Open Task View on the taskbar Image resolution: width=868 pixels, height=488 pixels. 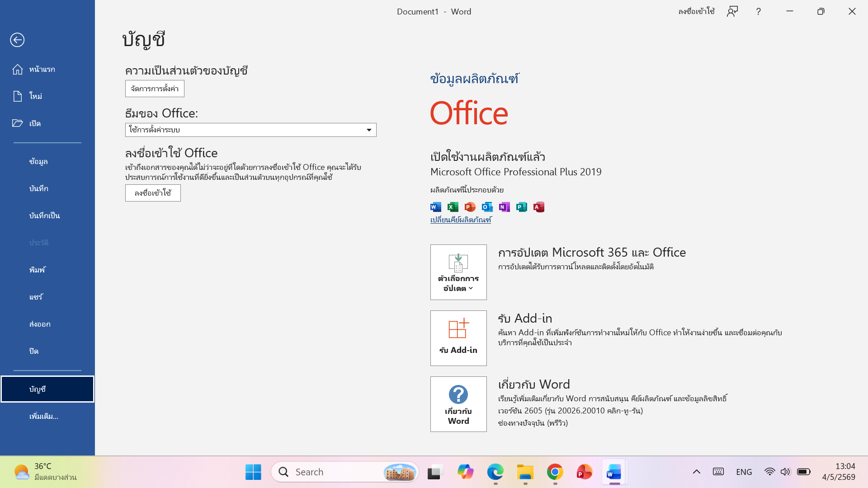point(435,472)
